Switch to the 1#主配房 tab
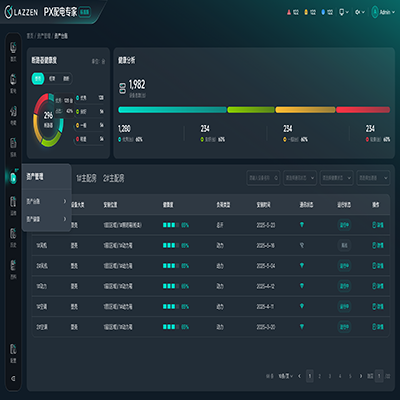The image size is (400, 400). pyautogui.click(x=86, y=178)
